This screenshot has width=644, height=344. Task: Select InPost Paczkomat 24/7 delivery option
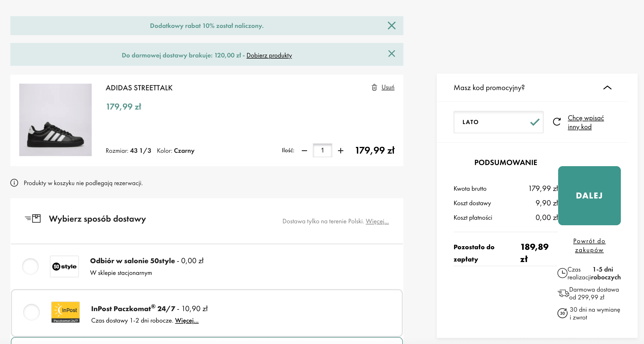click(x=32, y=312)
